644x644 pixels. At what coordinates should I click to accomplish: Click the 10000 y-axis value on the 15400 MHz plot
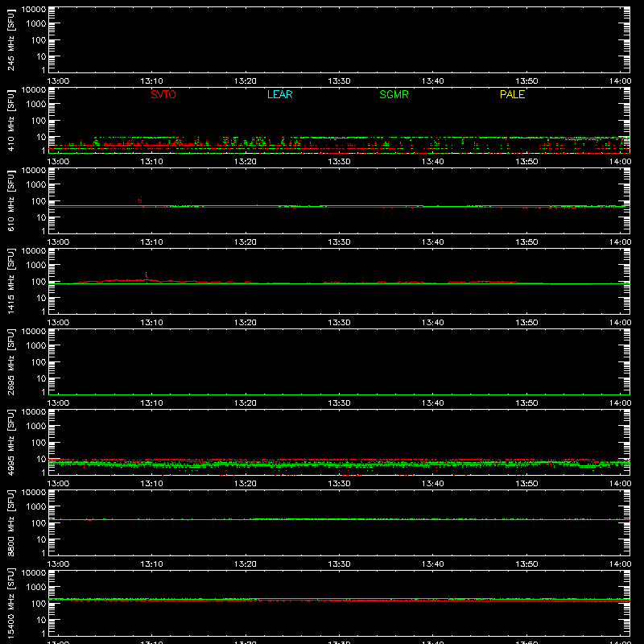[34, 573]
